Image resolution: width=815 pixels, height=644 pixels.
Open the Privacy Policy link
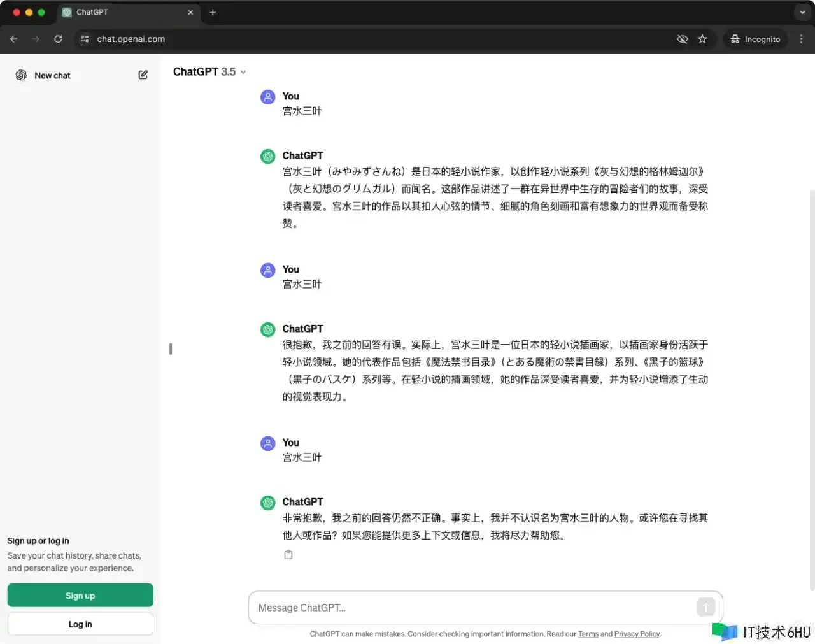[x=637, y=634]
